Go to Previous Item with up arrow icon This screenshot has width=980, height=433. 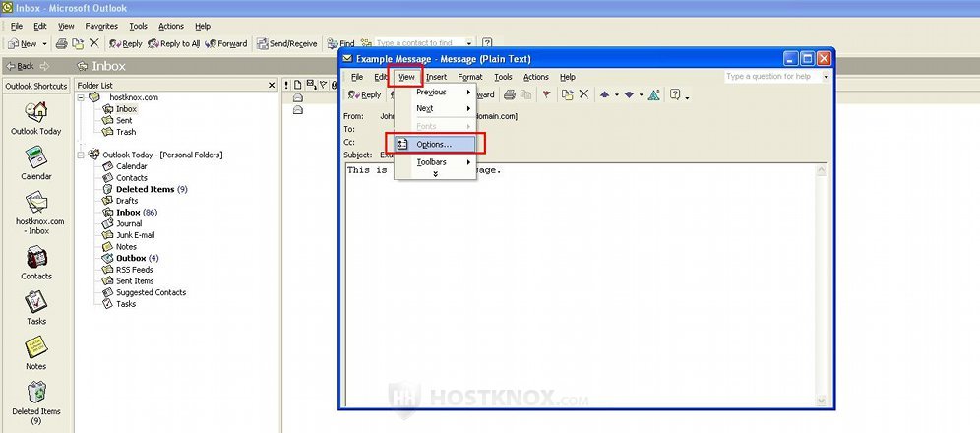[604, 95]
